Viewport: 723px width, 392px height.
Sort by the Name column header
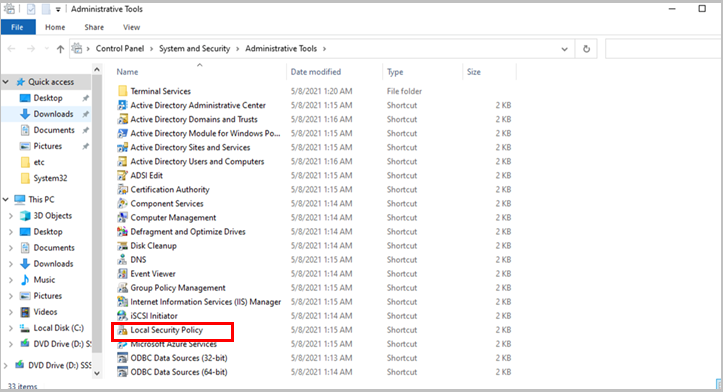[127, 72]
